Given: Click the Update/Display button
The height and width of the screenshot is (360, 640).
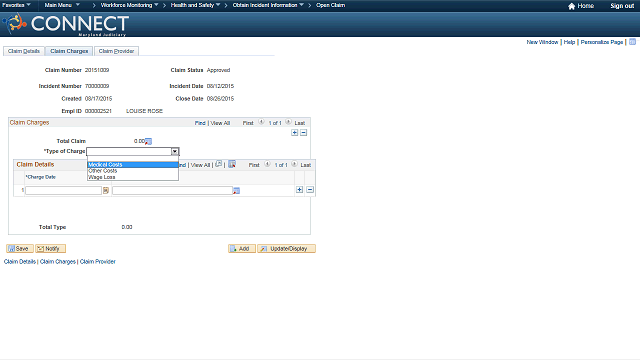Looking at the screenshot, I should pos(286,249).
